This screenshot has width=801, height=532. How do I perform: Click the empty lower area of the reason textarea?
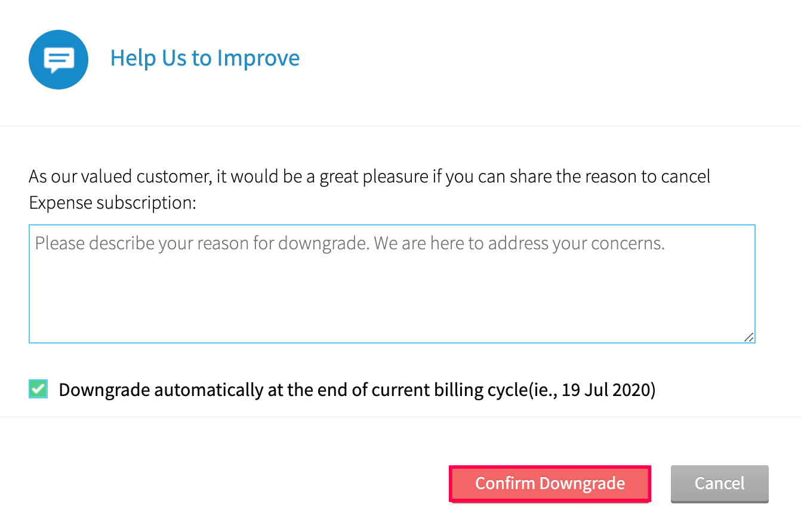pyautogui.click(x=392, y=310)
